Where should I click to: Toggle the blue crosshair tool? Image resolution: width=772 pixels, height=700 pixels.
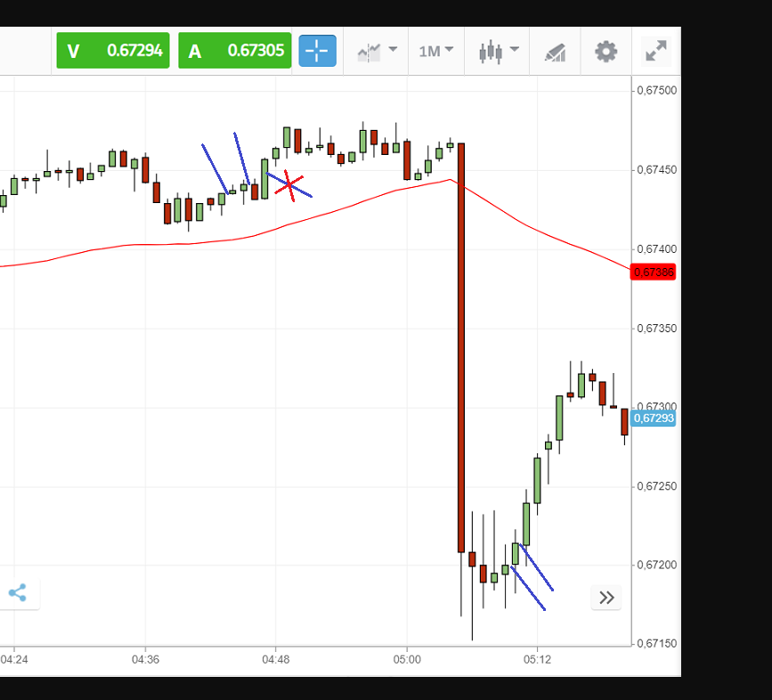tap(318, 51)
